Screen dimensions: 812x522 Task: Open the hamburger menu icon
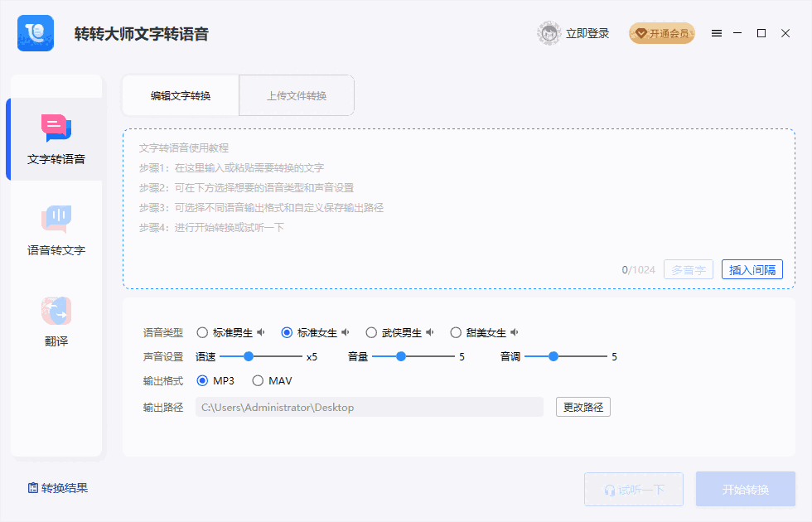point(716,33)
